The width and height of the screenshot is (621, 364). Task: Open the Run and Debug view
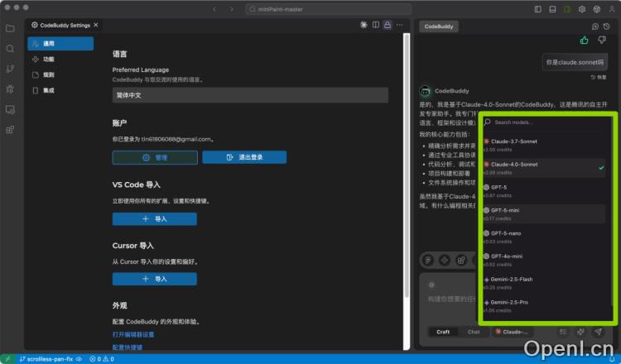10,89
